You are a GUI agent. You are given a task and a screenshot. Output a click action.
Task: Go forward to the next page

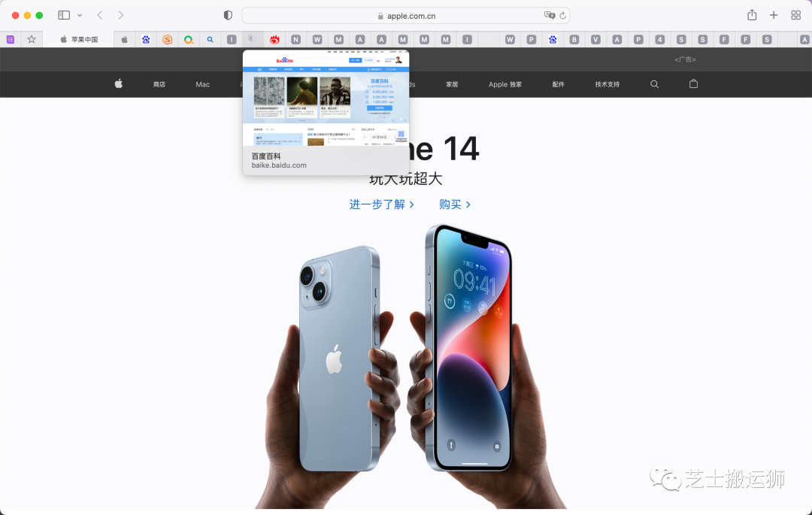tap(120, 16)
